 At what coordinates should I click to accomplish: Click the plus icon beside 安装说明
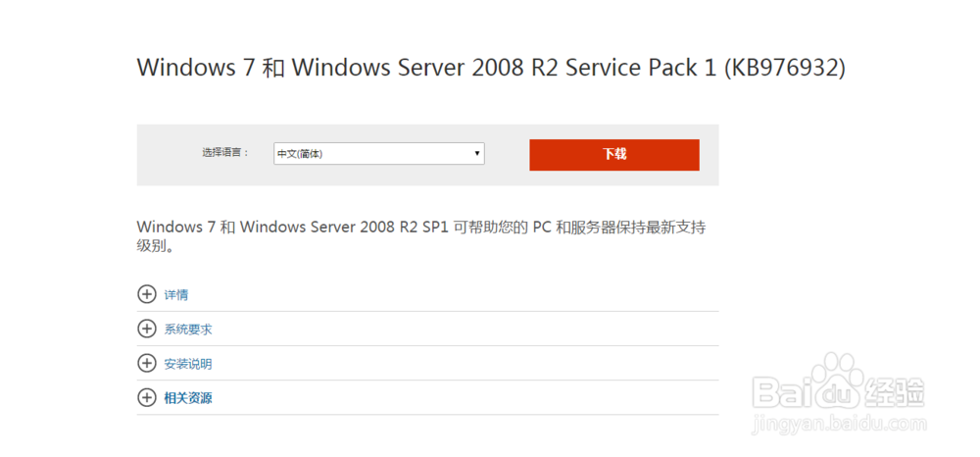(x=147, y=364)
